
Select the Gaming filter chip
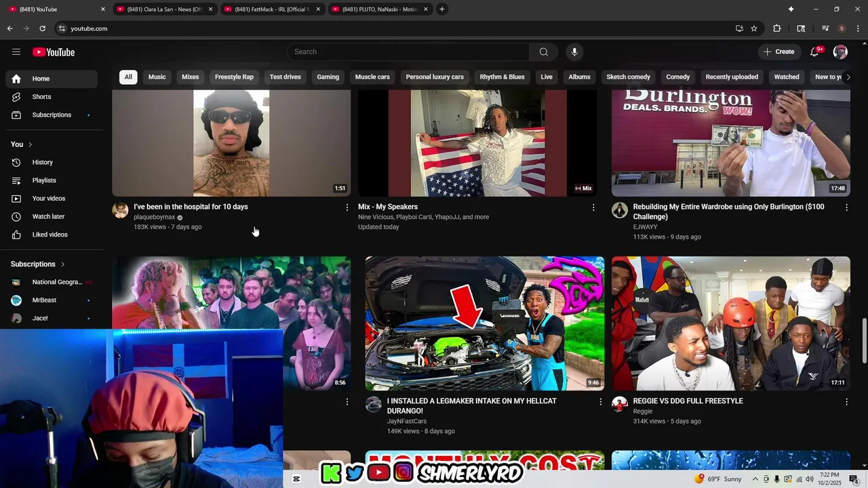pos(328,77)
